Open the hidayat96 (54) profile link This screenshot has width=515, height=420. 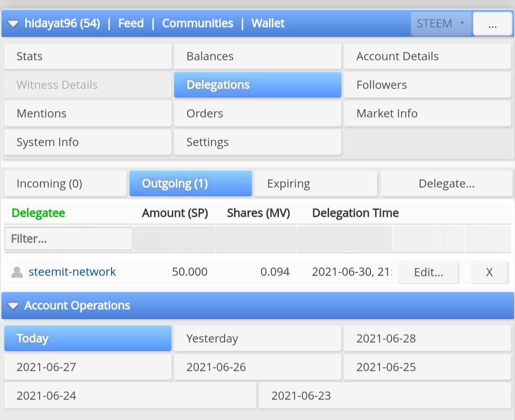tap(62, 23)
